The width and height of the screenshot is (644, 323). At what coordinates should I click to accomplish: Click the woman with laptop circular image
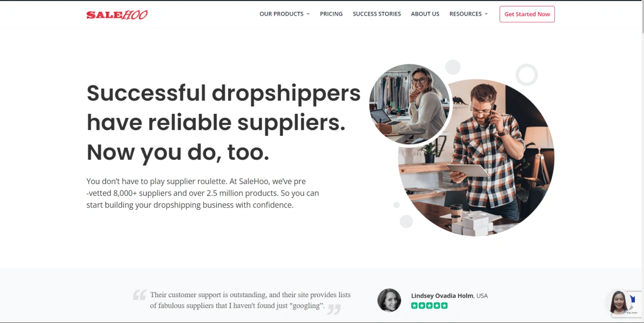point(411,104)
